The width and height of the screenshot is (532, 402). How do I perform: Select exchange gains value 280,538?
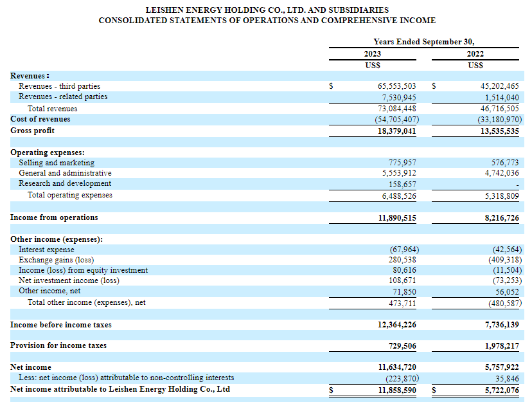click(x=402, y=260)
